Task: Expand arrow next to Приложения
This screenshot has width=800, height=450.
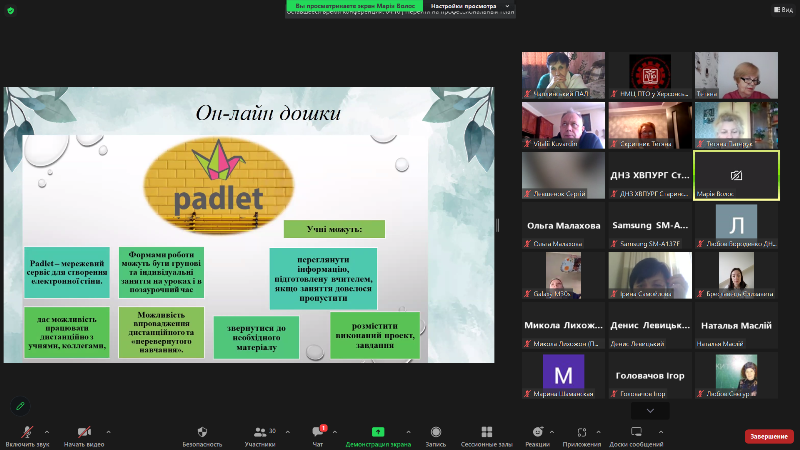Action: pyautogui.click(x=598, y=432)
